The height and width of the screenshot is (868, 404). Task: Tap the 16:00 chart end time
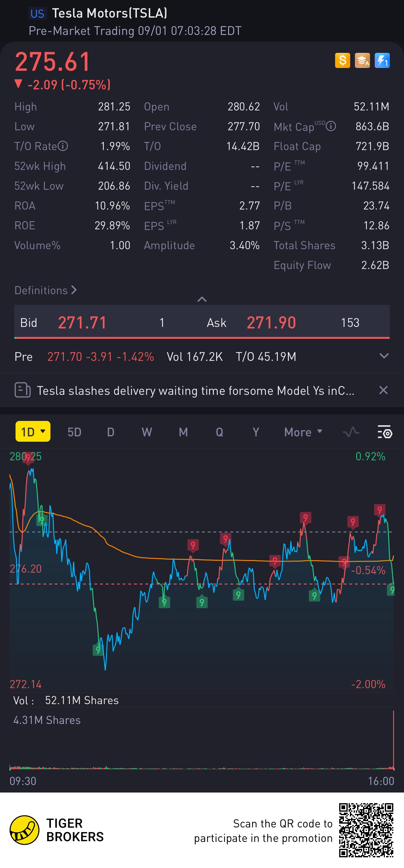pos(381,781)
